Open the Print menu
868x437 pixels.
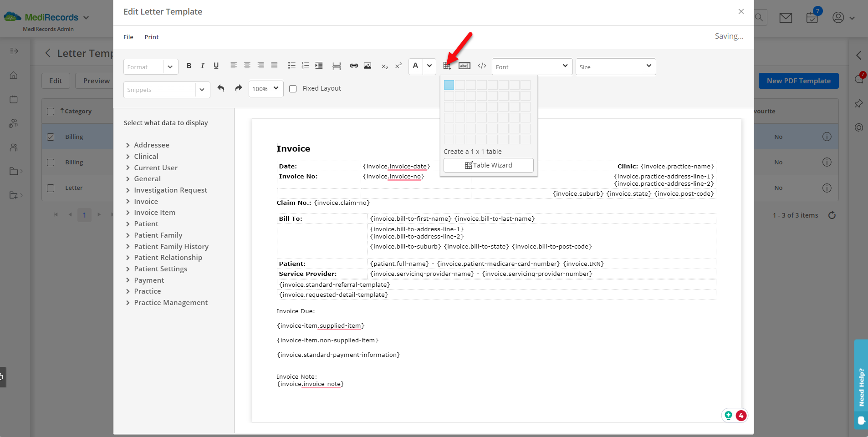[x=151, y=37]
